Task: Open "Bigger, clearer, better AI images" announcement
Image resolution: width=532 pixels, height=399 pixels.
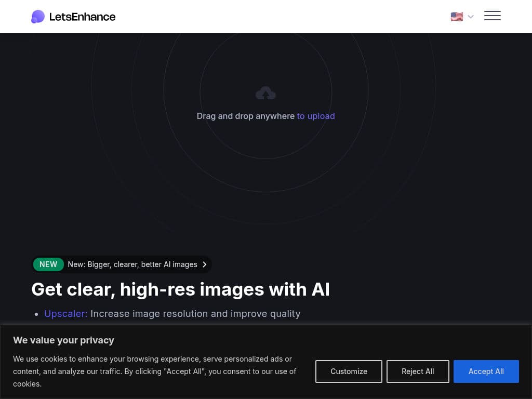Action: click(x=132, y=264)
